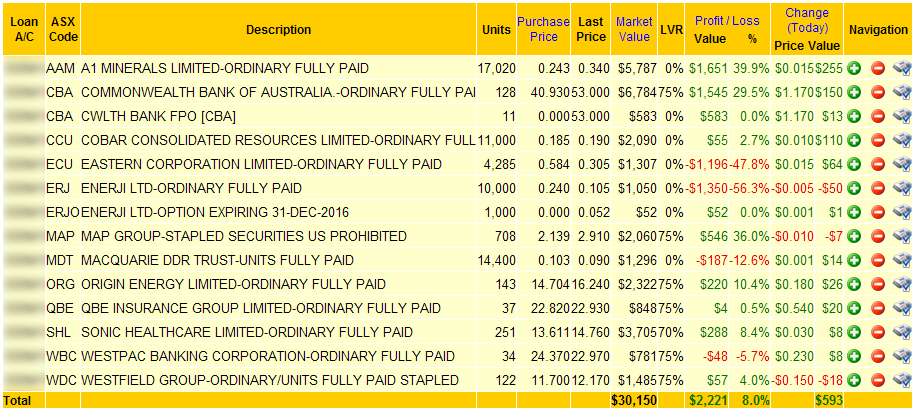915x411 pixels.
Task: Click red minus icon in ECU row
Action: (x=878, y=164)
